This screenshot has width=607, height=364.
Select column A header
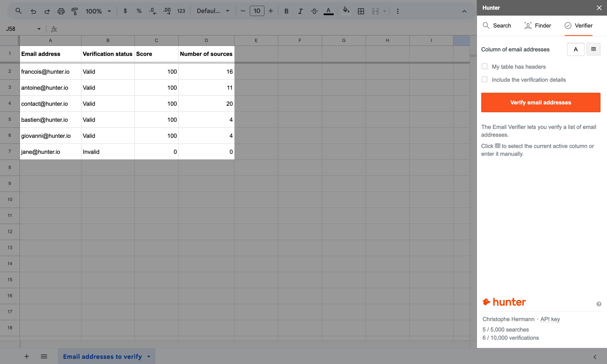[50, 41]
